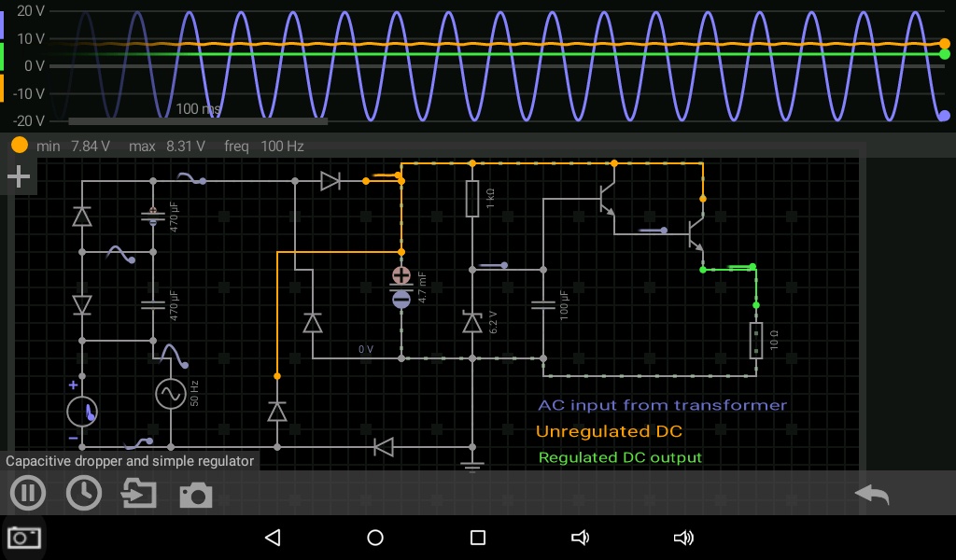Select the upper 470 µF capacitor
This screenshot has width=956, height=560.
click(x=153, y=216)
